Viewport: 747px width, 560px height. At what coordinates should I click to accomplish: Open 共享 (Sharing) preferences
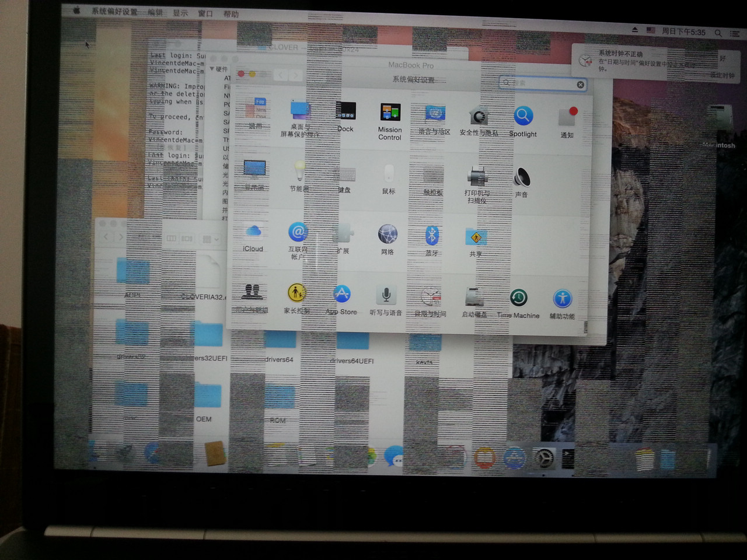(476, 242)
